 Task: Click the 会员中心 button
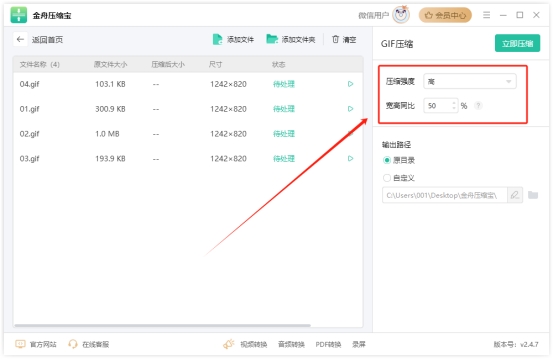(x=445, y=15)
